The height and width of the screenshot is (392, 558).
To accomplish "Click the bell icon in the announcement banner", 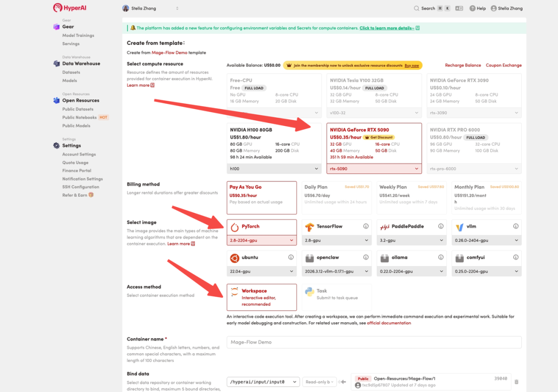I will [133, 28].
